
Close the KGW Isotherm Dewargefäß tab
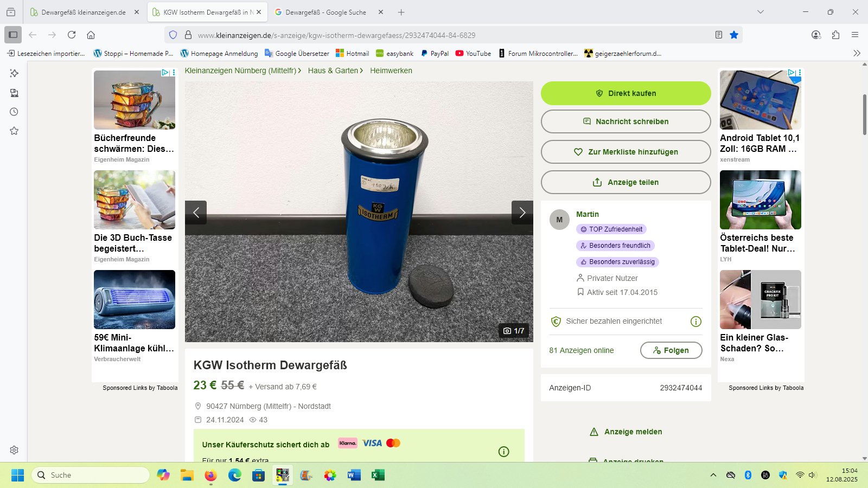click(259, 12)
